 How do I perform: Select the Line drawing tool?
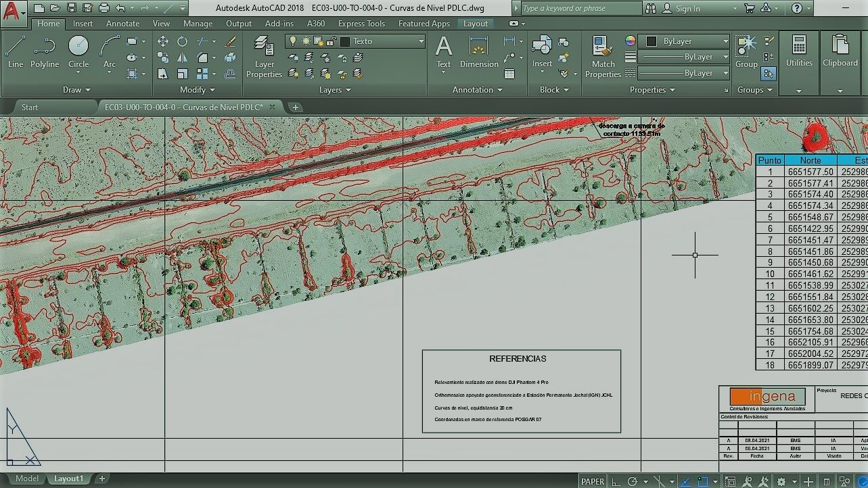click(x=15, y=52)
